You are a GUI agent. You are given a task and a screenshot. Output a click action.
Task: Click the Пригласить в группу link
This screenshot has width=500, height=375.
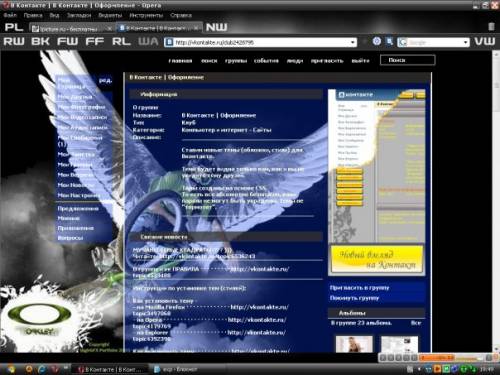359,288
